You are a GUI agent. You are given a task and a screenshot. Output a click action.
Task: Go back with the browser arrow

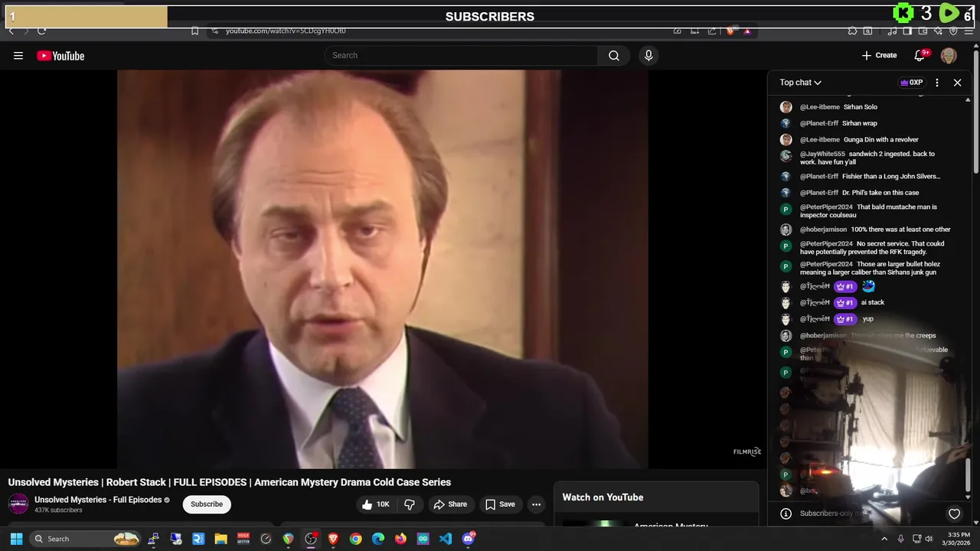tap(11, 31)
